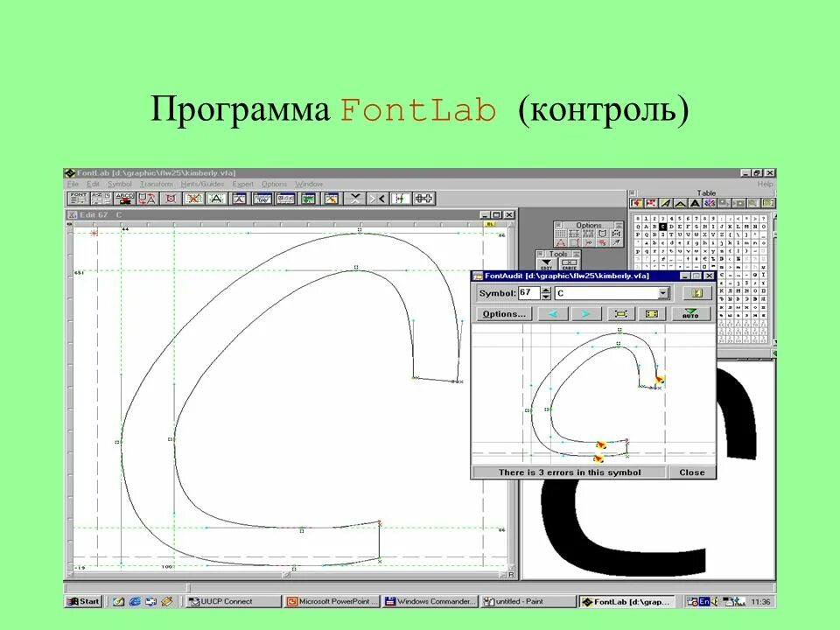This screenshot has width=840, height=630.
Task: Click the AUTO correction button in FontAudit
Action: 691,314
